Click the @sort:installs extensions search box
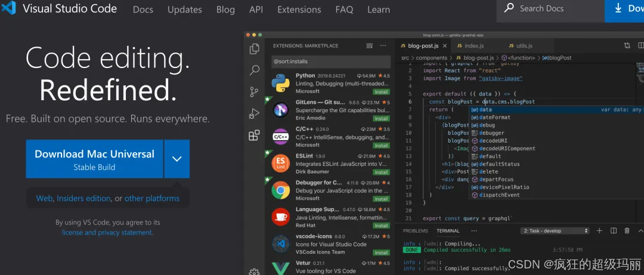644x275 pixels. coord(331,61)
